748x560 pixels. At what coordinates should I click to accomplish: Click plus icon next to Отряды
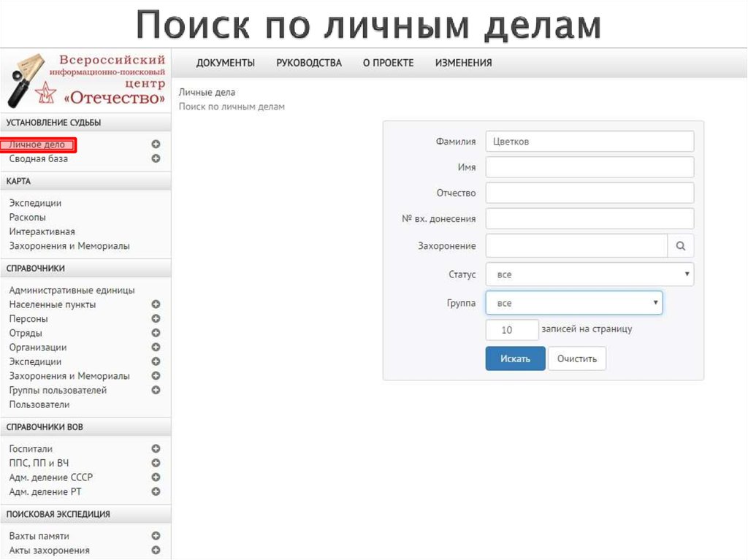coord(155,333)
